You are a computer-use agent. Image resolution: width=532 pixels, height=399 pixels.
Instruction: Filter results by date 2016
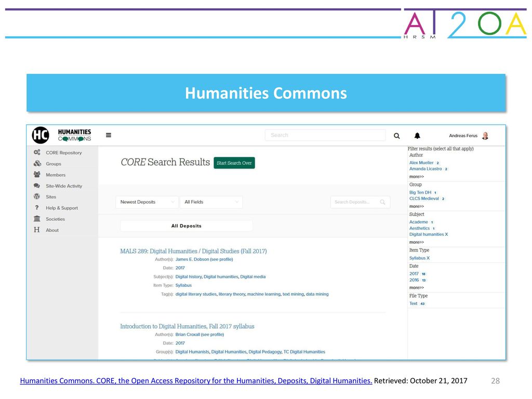[414, 280]
